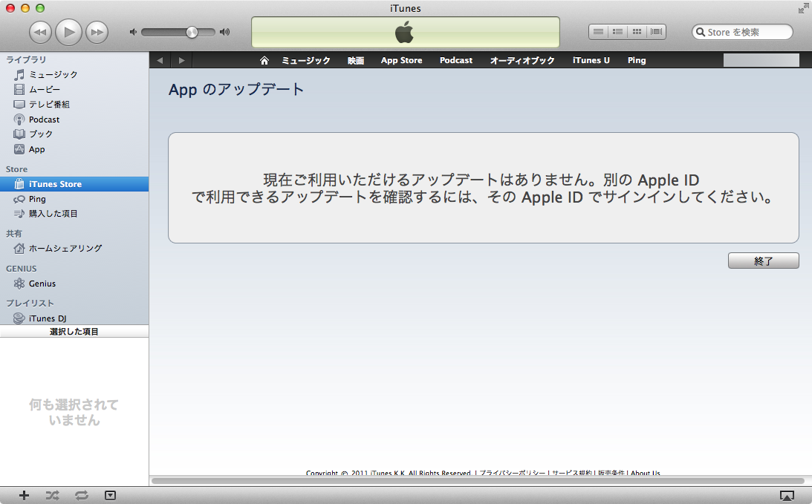Toggle repeat mode in the bottom bar
812x504 pixels.
[x=81, y=495]
